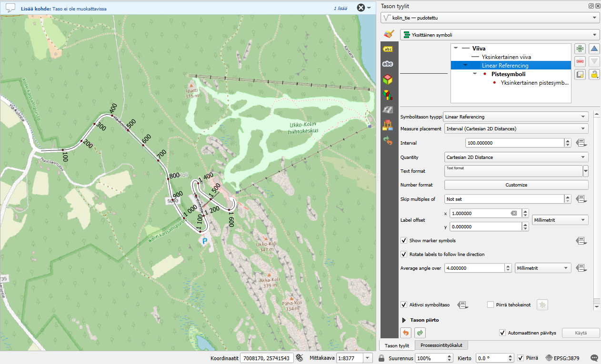Float the Tason tyylit panel
Viewport: 601px width, 364px height.
point(591,6)
